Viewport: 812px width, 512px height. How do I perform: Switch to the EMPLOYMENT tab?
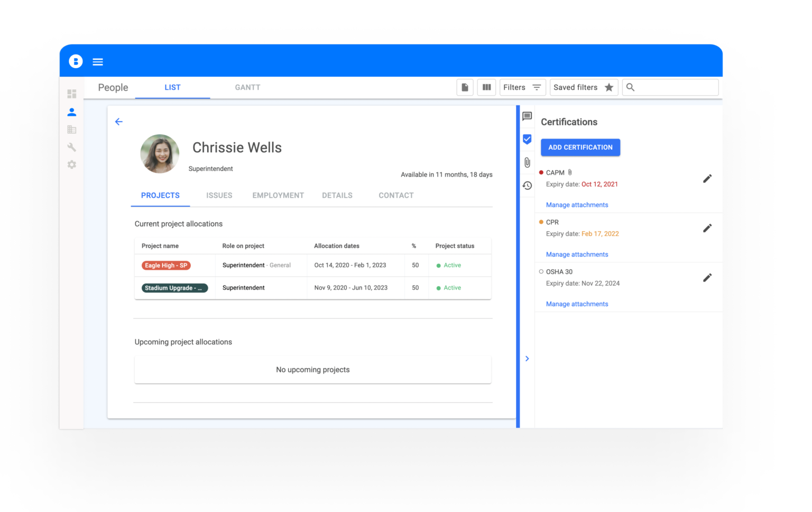coord(278,196)
